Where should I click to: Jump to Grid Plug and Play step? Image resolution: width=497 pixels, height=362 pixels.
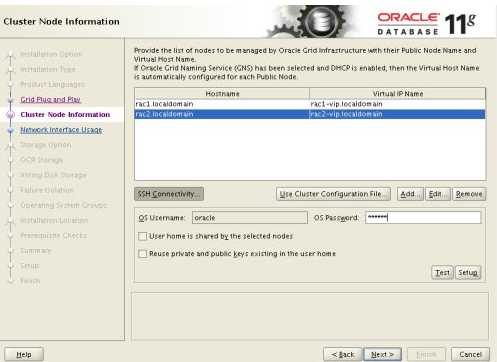pos(50,99)
